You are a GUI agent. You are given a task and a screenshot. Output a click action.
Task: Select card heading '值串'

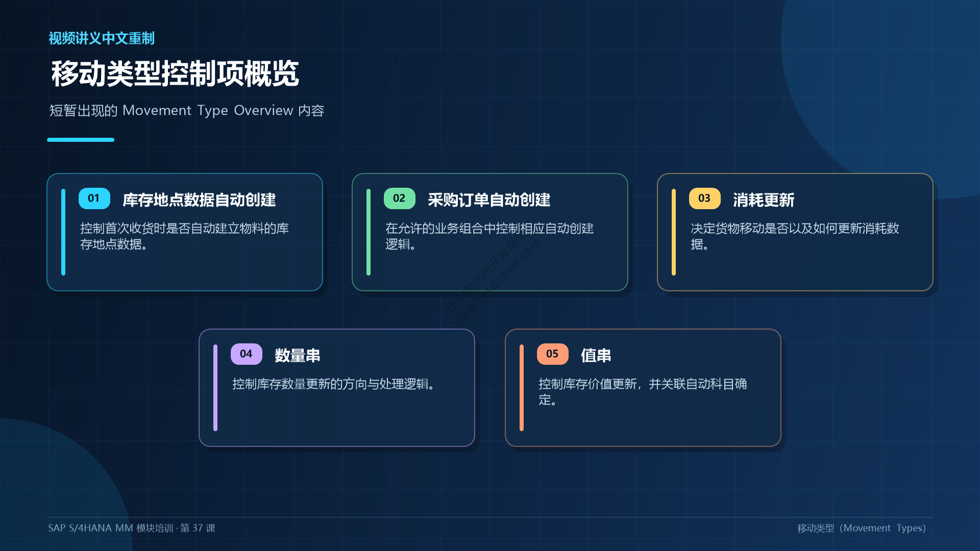[596, 355]
